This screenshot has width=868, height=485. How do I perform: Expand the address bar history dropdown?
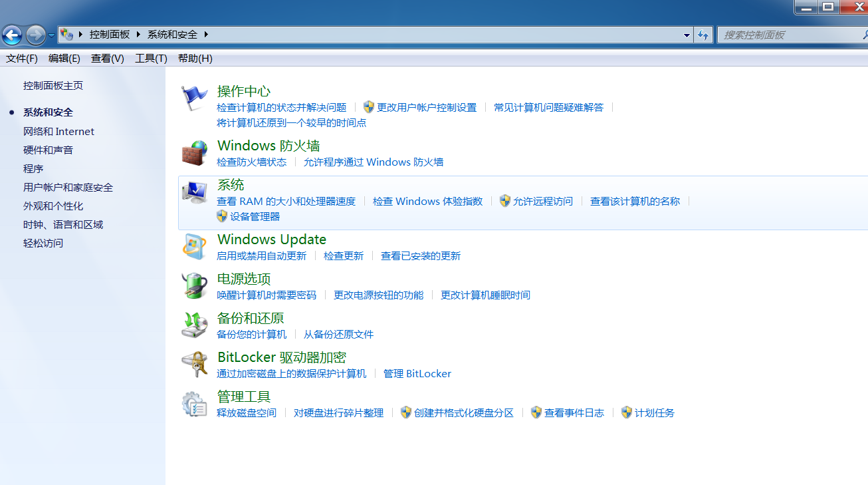[x=687, y=35]
